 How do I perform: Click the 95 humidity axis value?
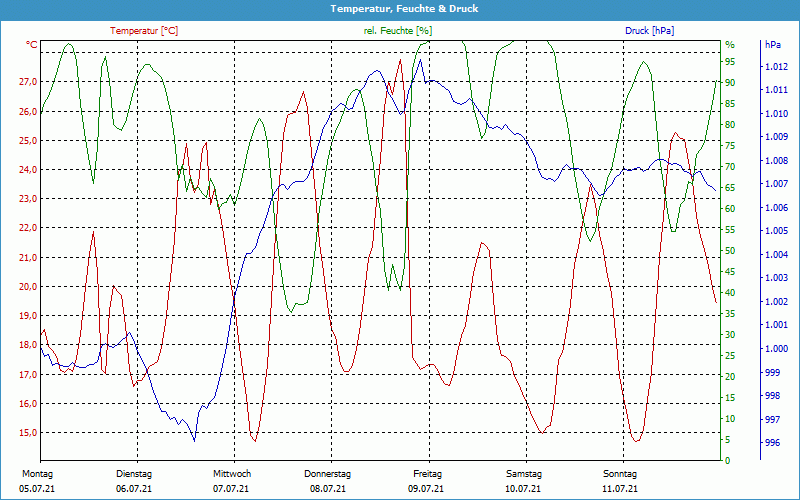(x=730, y=61)
